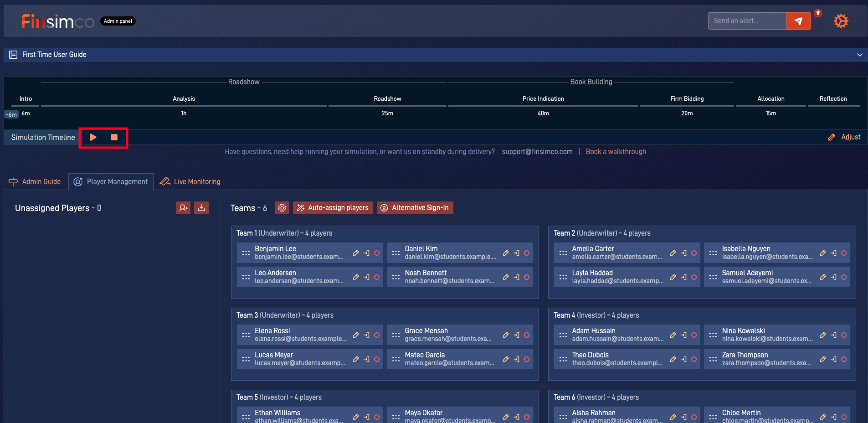Image resolution: width=868 pixels, height=423 pixels.
Task: Edit Daniel Kim's player entry
Action: [x=506, y=253]
